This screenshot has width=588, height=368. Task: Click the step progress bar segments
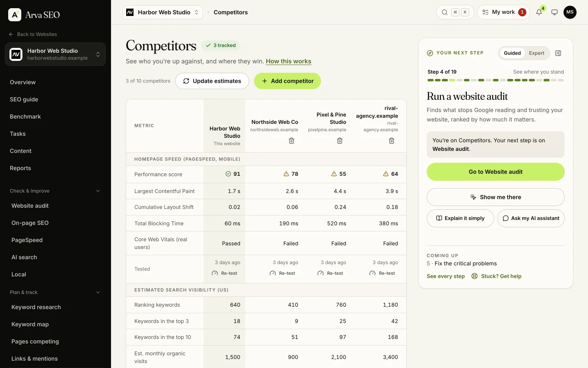[496, 80]
